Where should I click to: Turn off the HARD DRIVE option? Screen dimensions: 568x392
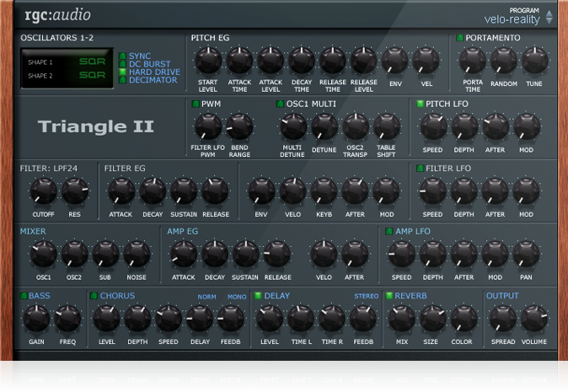pyautogui.click(x=122, y=72)
